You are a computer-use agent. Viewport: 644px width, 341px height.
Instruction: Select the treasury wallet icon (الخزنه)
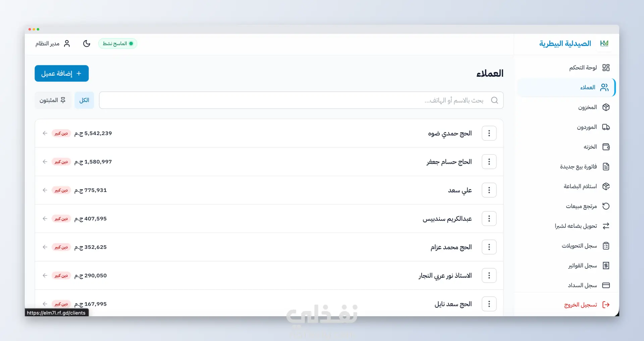pos(606,147)
